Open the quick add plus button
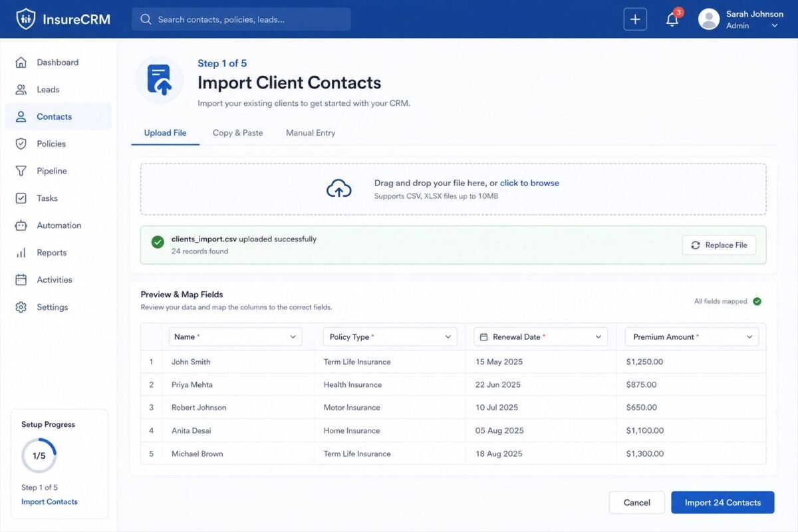 point(635,19)
